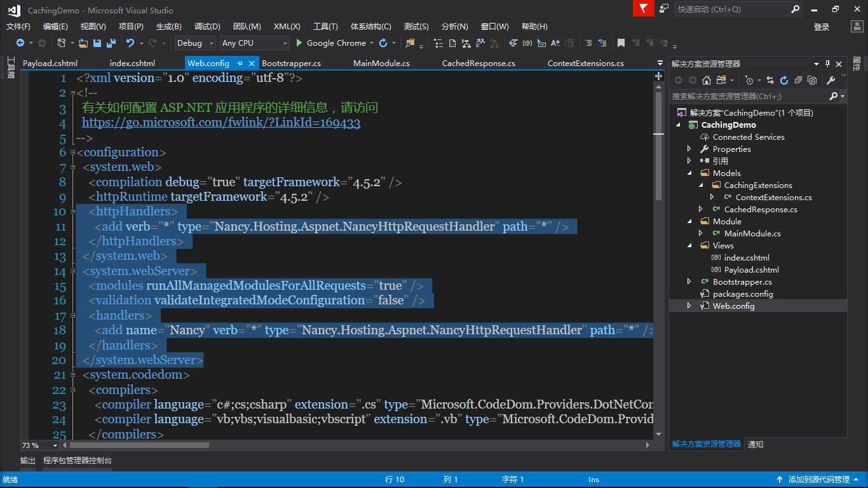Comment out selected lines icon
Viewport: 868px width, 488px height.
click(x=588, y=43)
